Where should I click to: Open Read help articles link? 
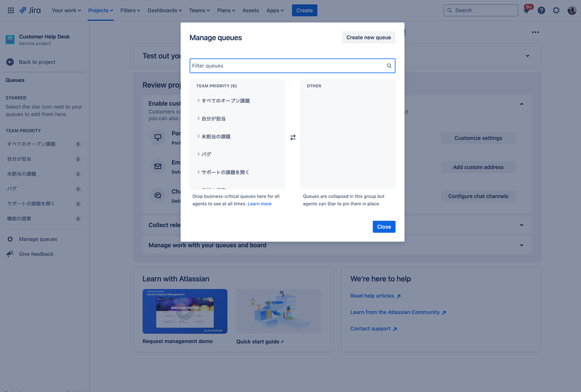375,296
